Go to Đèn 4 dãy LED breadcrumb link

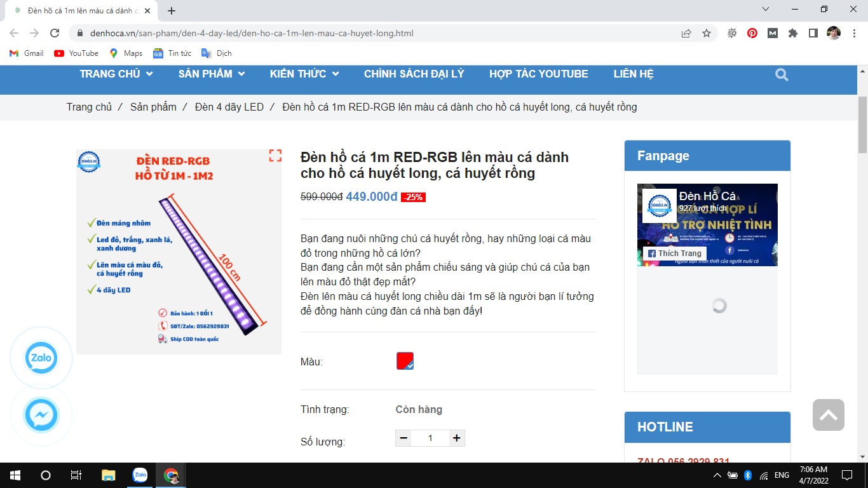coord(229,107)
